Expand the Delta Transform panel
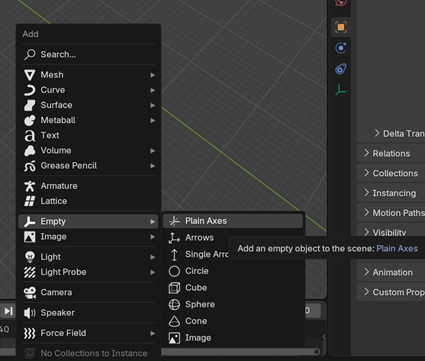 tap(399, 134)
